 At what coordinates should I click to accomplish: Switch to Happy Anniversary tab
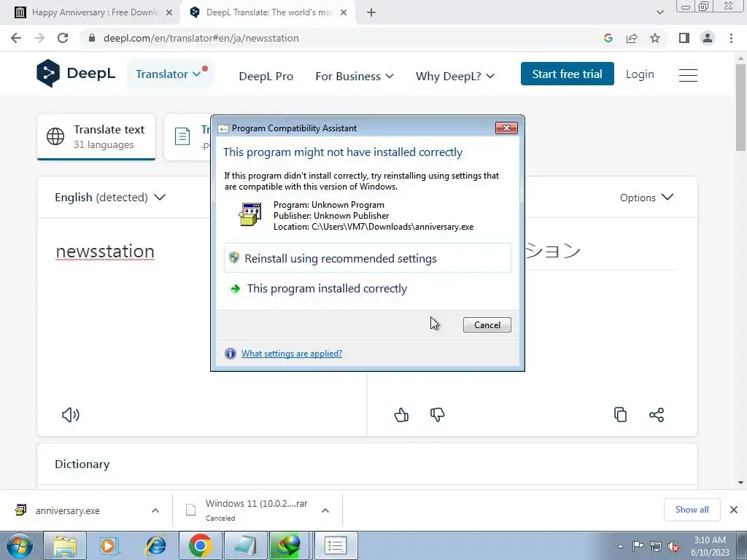pyautogui.click(x=94, y=12)
